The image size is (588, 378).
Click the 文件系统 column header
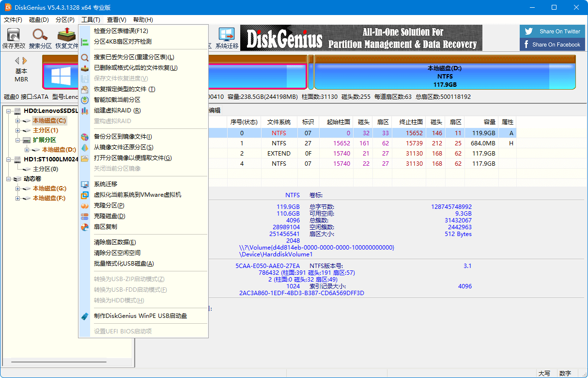pos(279,122)
